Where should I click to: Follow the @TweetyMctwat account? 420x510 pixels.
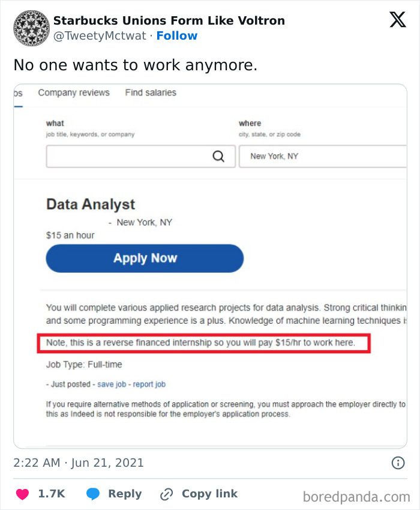pyautogui.click(x=177, y=36)
